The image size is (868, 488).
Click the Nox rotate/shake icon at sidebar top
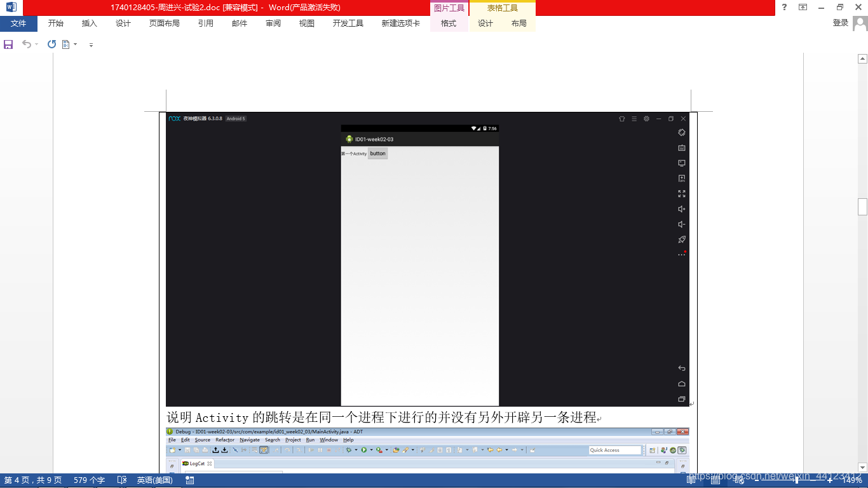pyautogui.click(x=682, y=133)
